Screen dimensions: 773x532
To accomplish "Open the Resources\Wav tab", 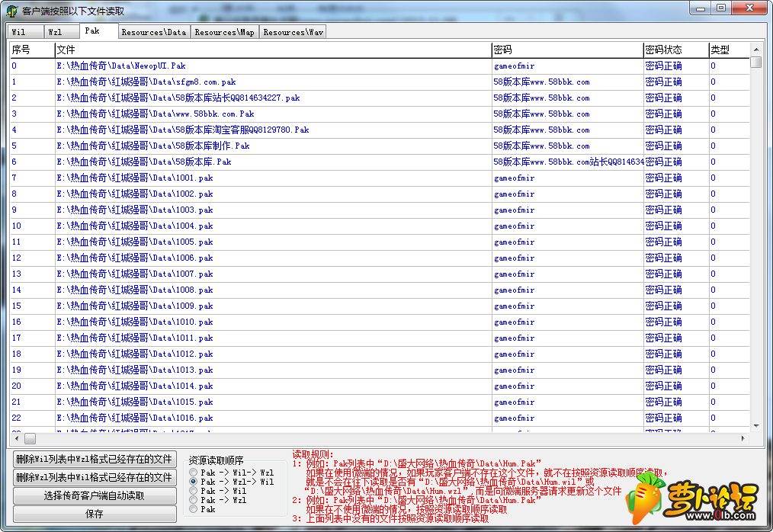I will pyautogui.click(x=293, y=32).
